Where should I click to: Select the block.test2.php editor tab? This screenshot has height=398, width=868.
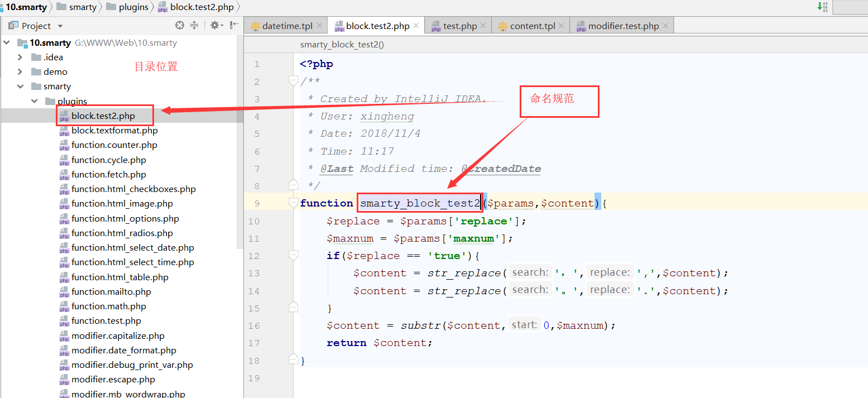click(377, 26)
